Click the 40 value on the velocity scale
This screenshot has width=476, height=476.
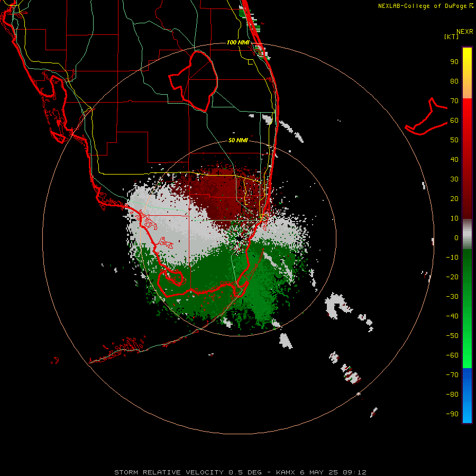(x=454, y=160)
